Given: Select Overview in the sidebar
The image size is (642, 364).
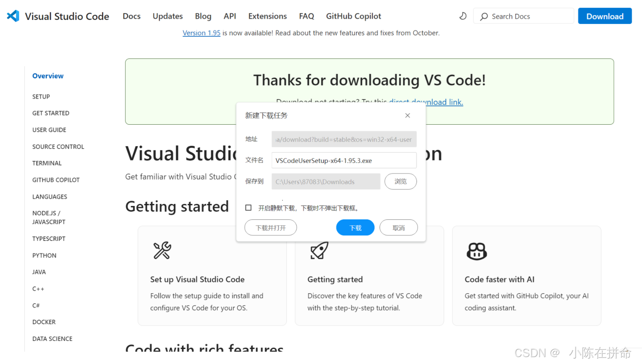Looking at the screenshot, I should point(48,76).
